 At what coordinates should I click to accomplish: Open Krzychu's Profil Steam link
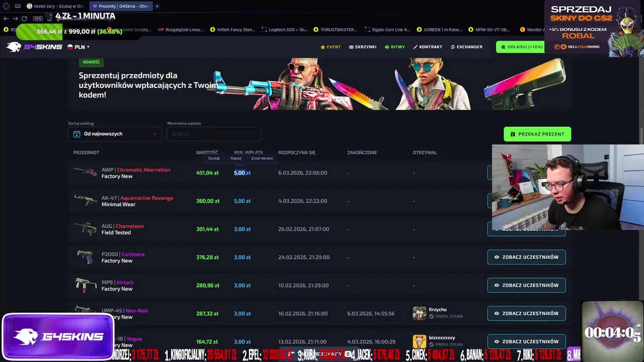pos(446,317)
